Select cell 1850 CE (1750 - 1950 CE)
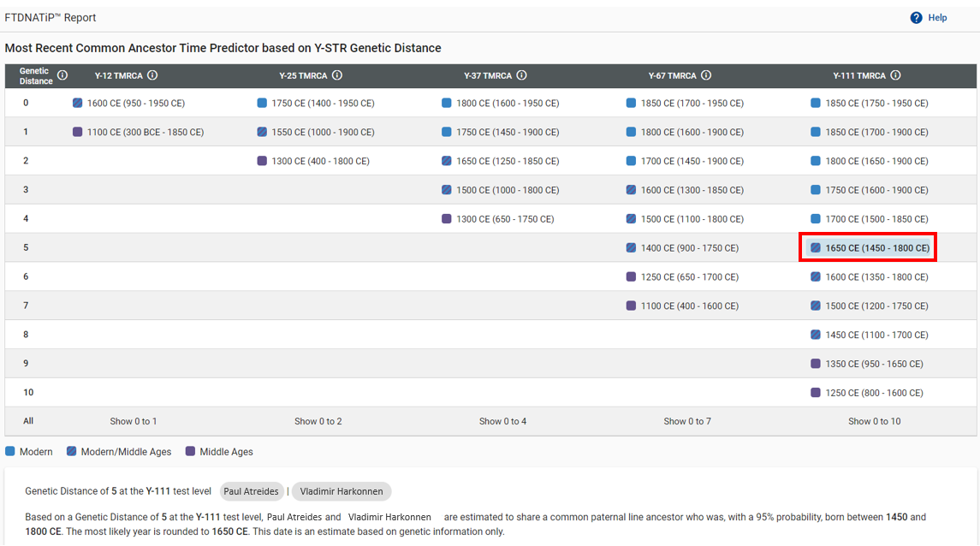The width and height of the screenshot is (980, 546). click(870, 103)
